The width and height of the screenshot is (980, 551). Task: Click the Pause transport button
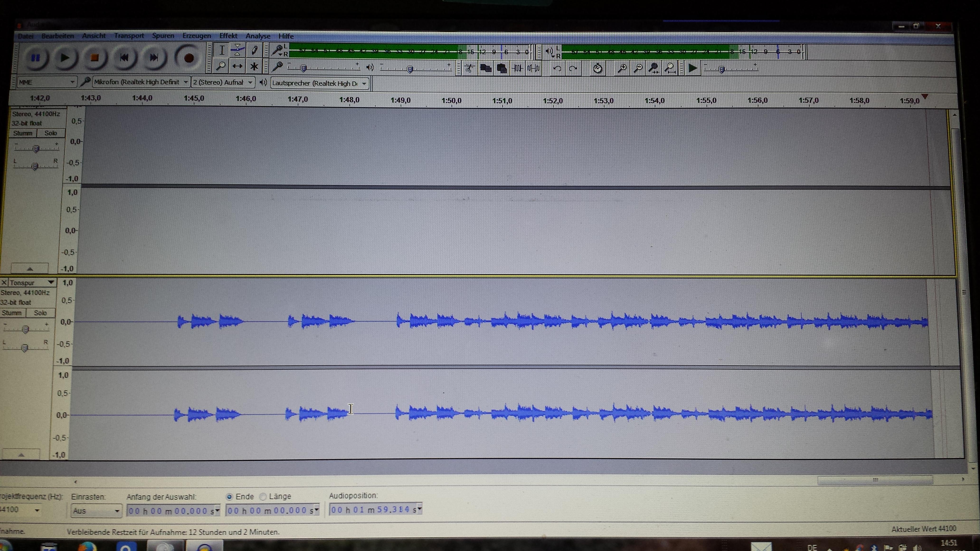pyautogui.click(x=35, y=58)
